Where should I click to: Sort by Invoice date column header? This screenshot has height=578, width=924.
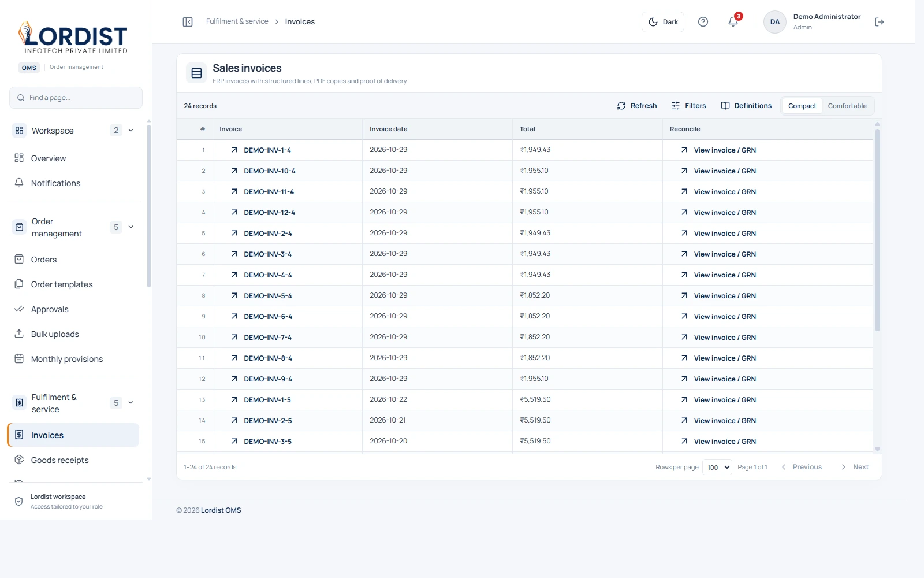pos(388,129)
